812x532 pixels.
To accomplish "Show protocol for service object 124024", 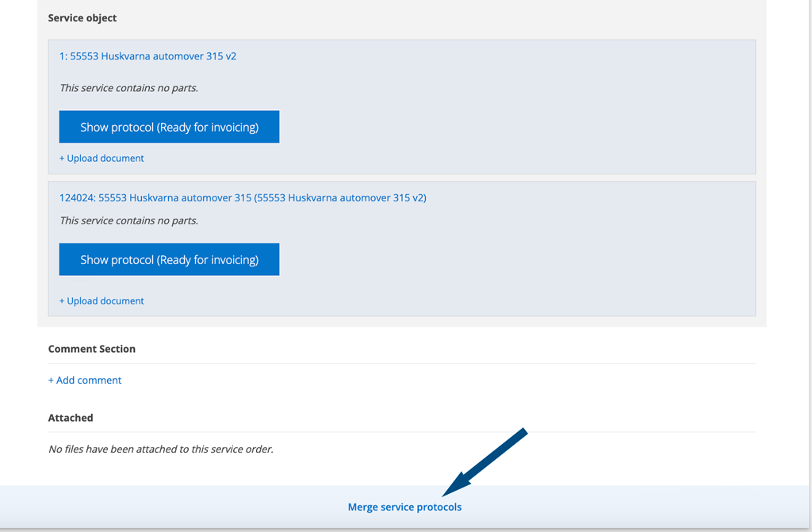I will [169, 259].
